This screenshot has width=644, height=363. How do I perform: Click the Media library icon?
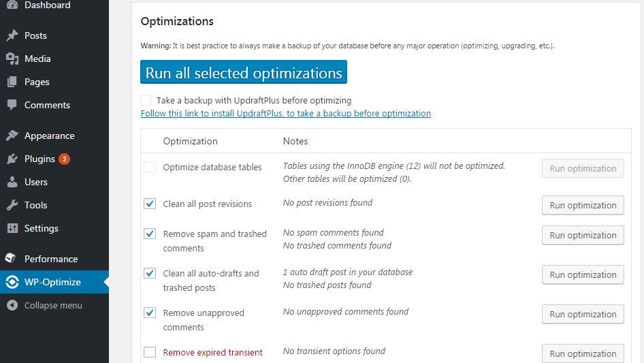[12, 59]
